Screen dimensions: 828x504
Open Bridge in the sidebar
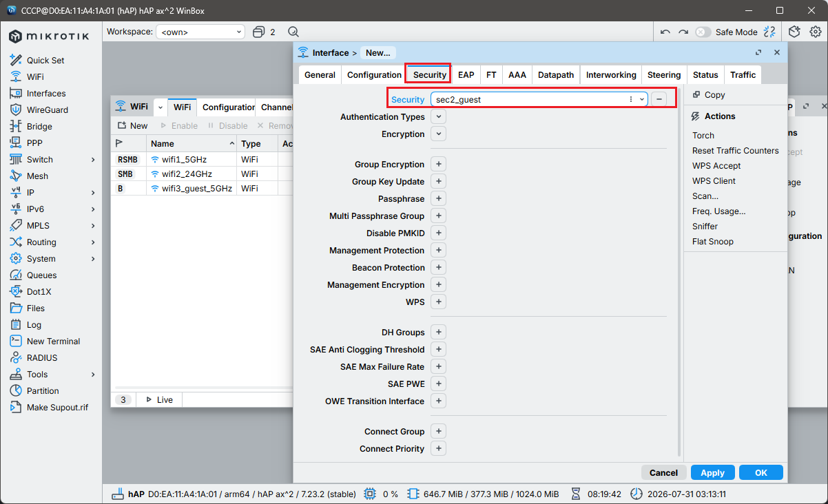pyautogui.click(x=39, y=127)
